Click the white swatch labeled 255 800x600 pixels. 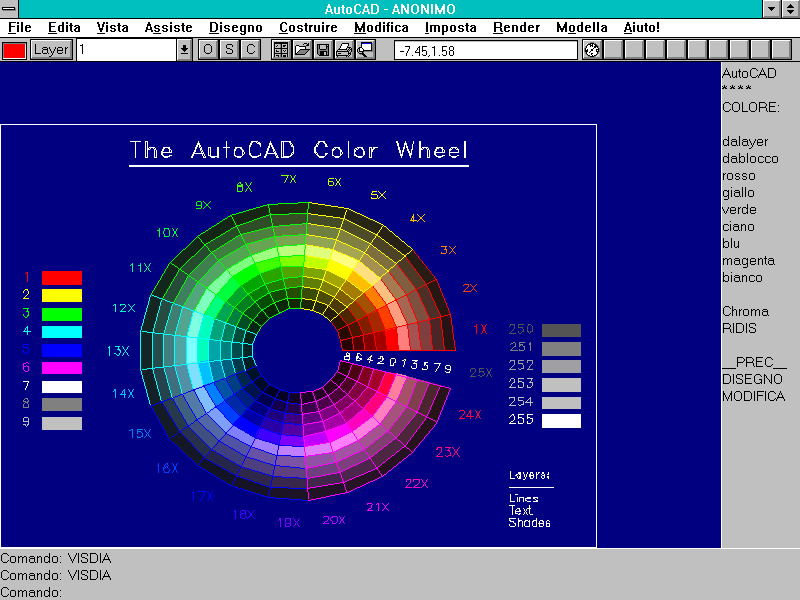561,421
